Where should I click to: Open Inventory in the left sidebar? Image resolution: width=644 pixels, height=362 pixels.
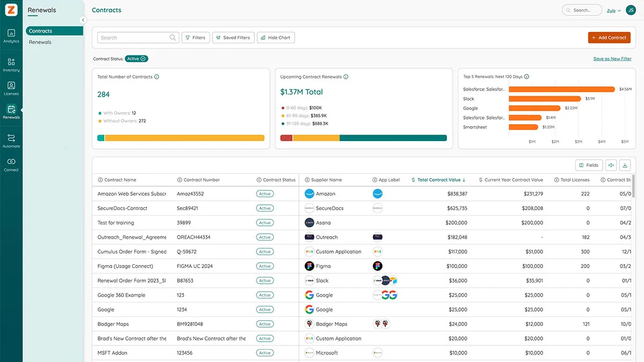(11, 64)
